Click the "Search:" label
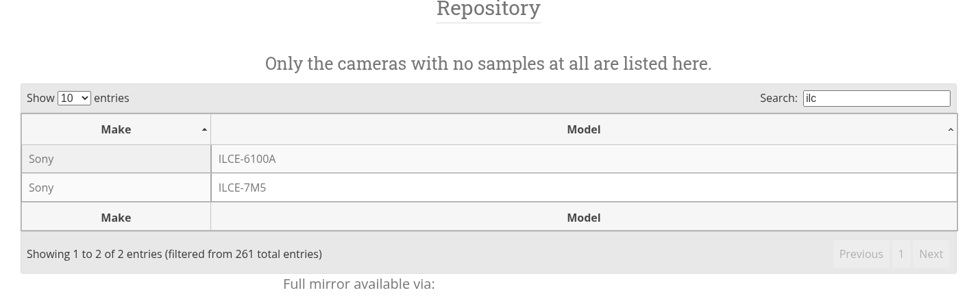The width and height of the screenshot is (980, 297). point(779,99)
